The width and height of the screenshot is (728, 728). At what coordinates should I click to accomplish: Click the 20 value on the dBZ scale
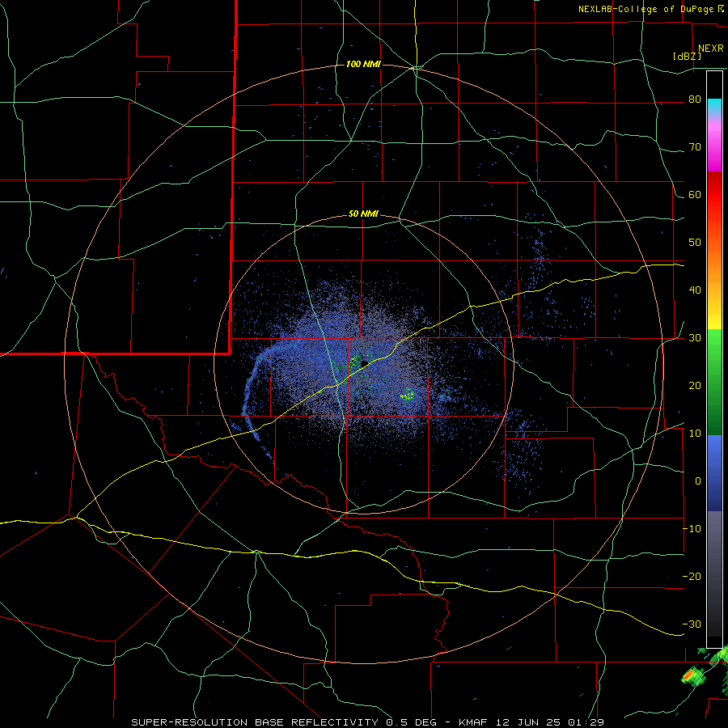tap(695, 386)
